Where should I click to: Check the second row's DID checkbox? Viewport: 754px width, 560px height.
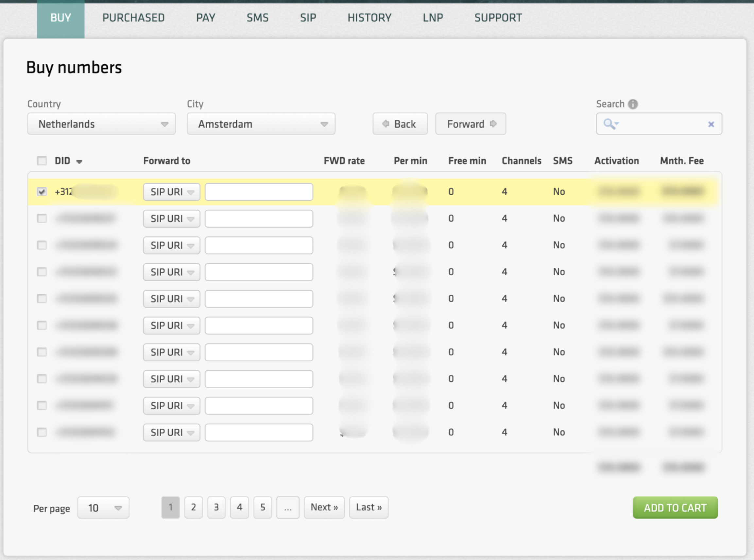coord(42,219)
